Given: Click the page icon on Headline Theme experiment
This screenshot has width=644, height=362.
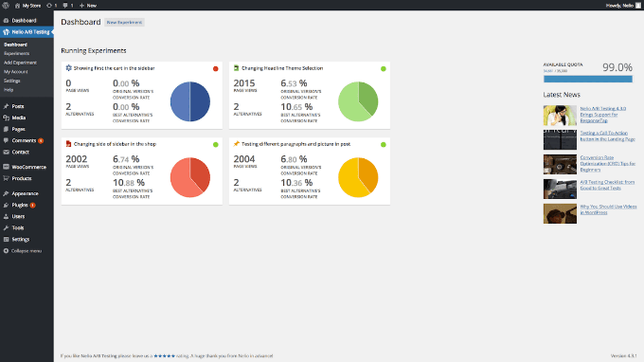Looking at the screenshot, I should click(x=236, y=68).
